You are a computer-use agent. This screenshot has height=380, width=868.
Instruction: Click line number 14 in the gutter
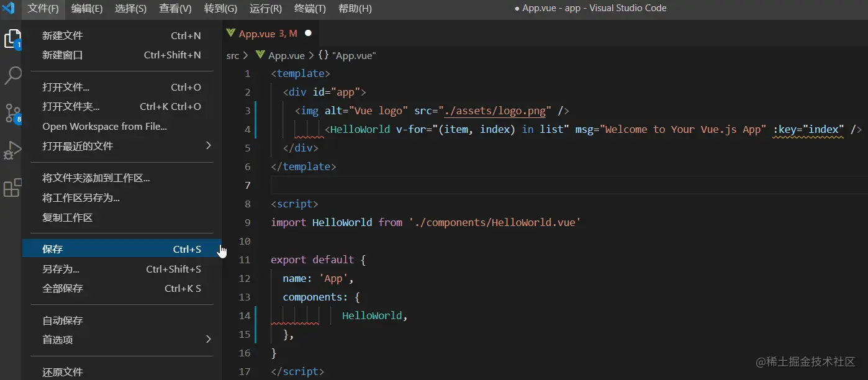(x=245, y=315)
